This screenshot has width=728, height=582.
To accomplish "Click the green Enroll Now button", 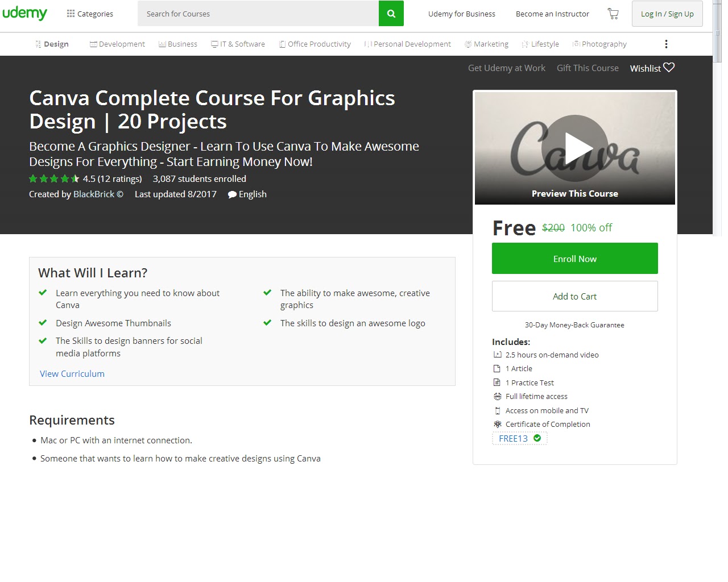I will click(574, 259).
